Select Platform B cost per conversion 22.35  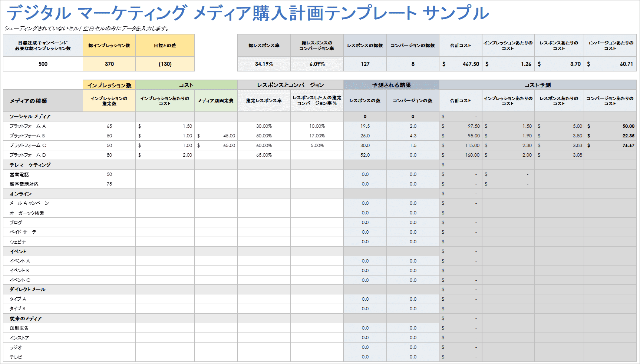610,136
